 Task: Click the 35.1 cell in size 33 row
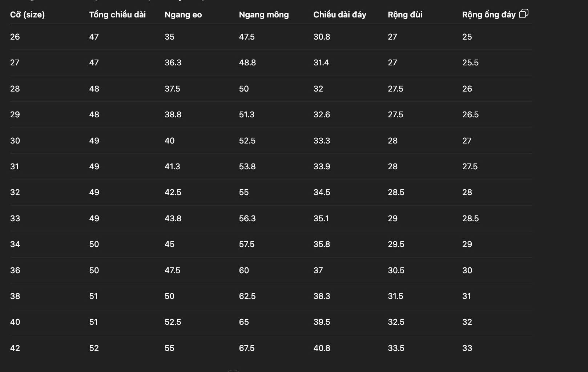point(321,218)
